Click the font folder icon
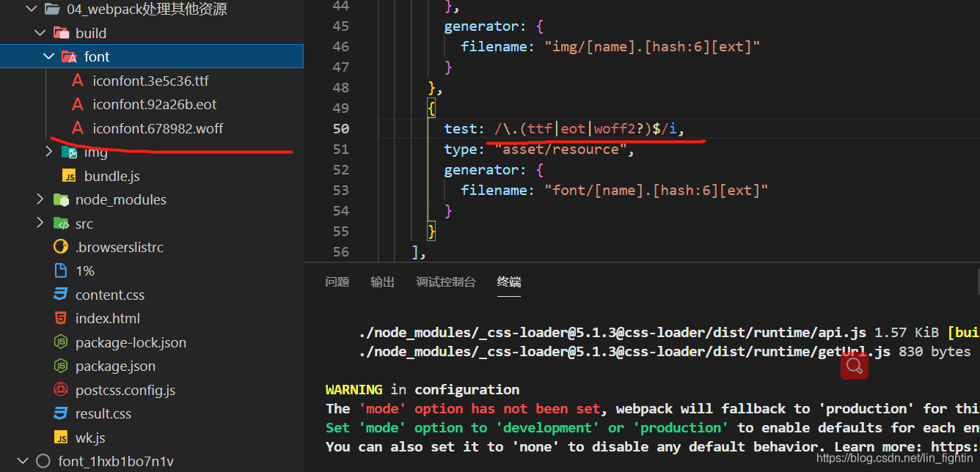 tap(70, 56)
